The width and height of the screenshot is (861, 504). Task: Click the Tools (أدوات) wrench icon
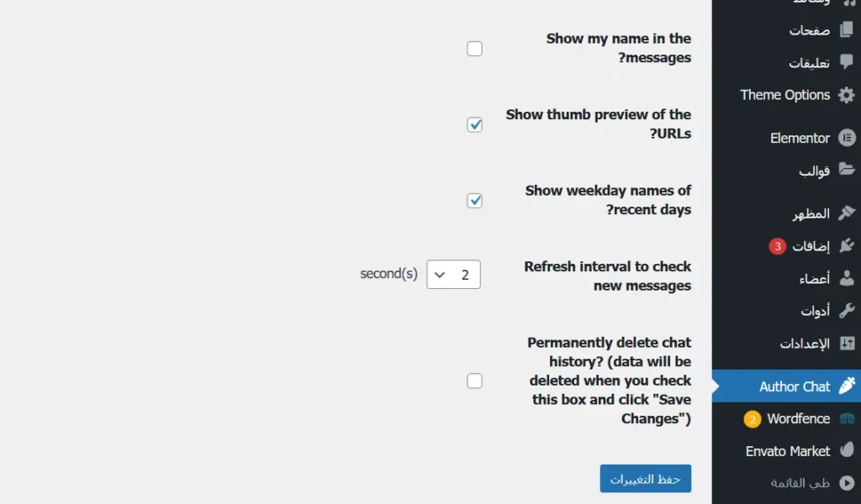coord(847,311)
